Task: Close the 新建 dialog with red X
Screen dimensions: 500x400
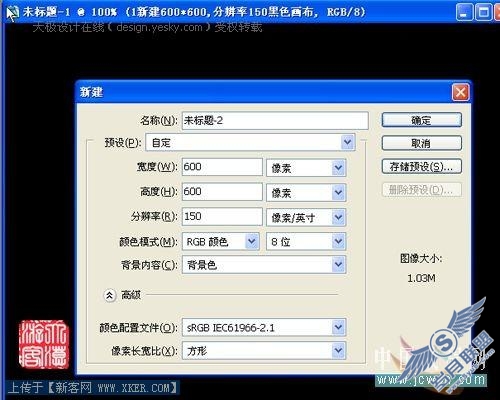Action: [x=460, y=92]
